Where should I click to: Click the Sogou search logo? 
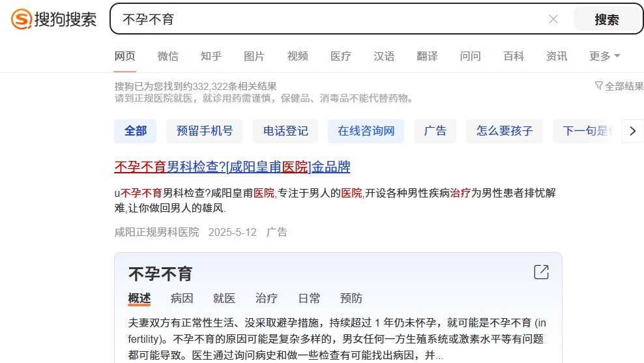click(54, 19)
